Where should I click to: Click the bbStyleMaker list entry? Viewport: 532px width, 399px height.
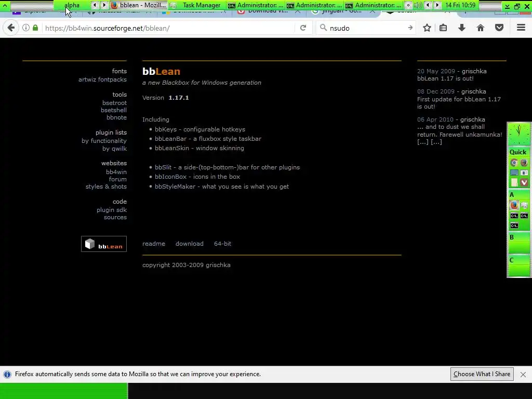click(x=221, y=187)
